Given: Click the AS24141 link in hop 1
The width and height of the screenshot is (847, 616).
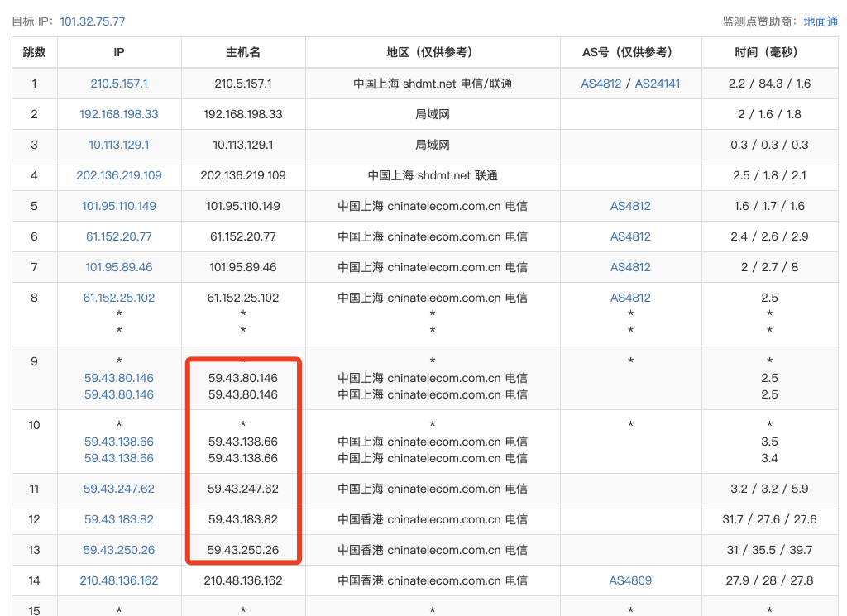Looking at the screenshot, I should [x=658, y=84].
